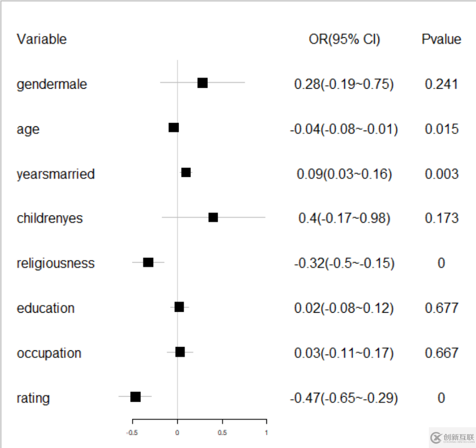Click the "religiousness" variable label
Viewport: 476px width, 448px height.
[56, 263]
